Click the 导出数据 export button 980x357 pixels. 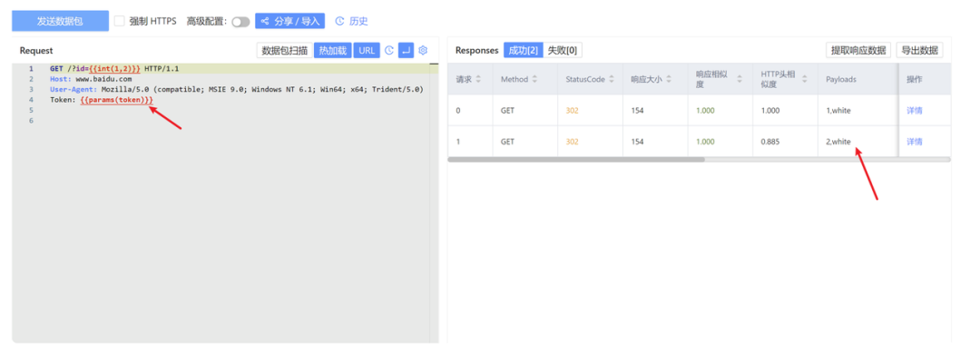click(919, 50)
